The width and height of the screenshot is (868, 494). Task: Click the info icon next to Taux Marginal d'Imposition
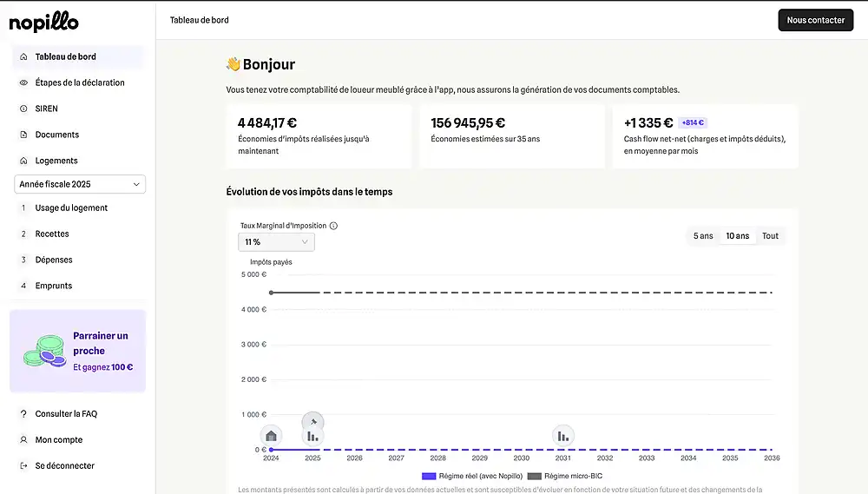[x=334, y=226]
